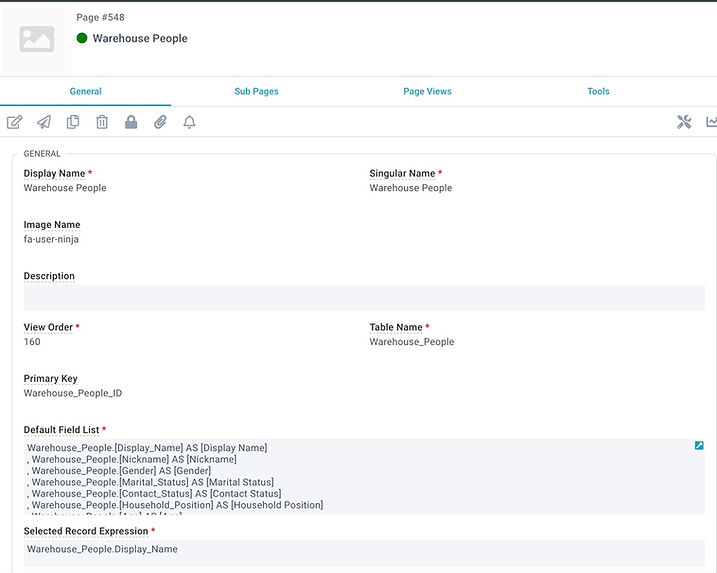Click the Default Field List text area
Viewport: 717px width, 573px height.
(364, 477)
